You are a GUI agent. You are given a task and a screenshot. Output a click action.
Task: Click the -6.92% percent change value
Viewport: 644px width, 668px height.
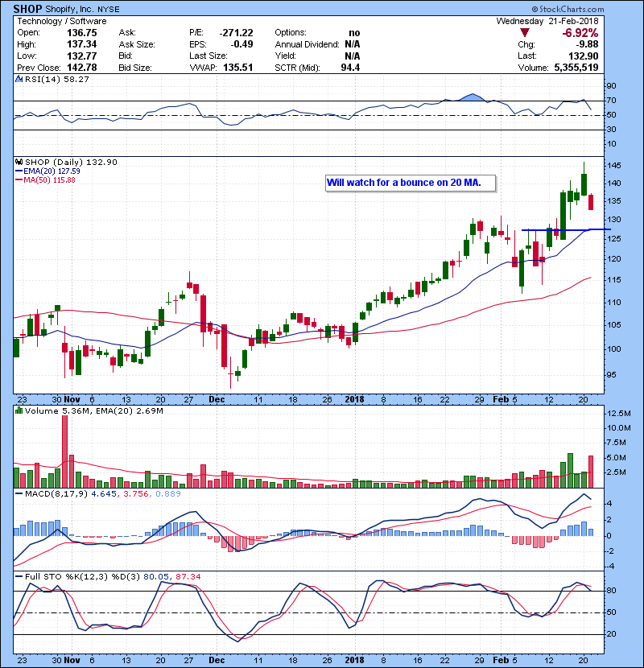(x=580, y=33)
